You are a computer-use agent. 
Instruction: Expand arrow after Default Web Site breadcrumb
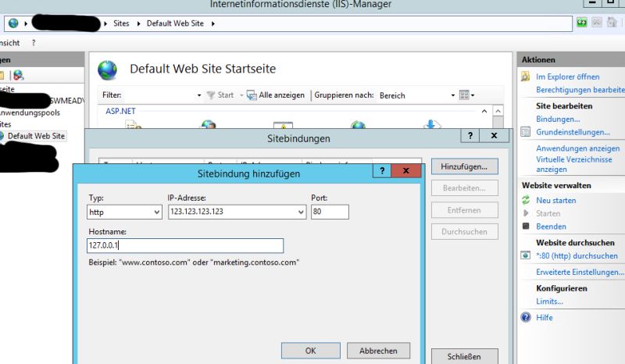tap(213, 23)
